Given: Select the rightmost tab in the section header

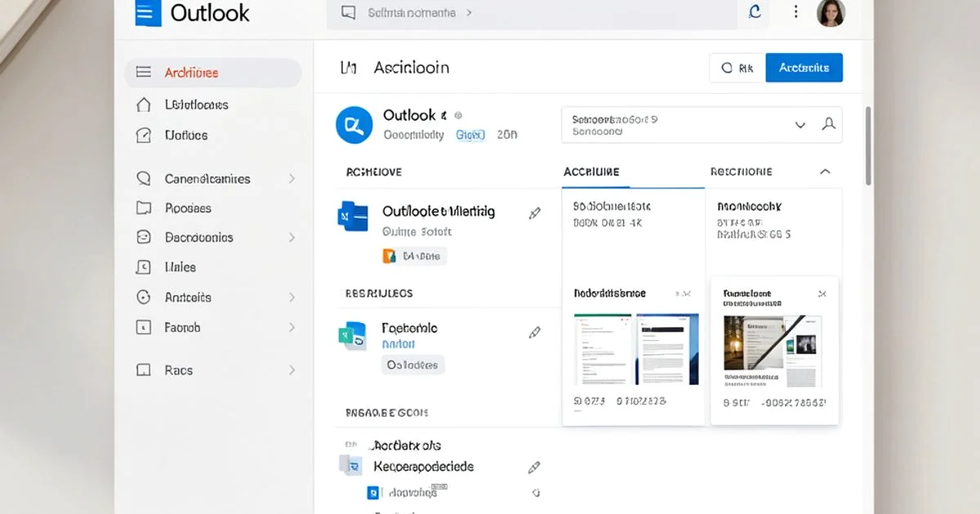Looking at the screenshot, I should [x=739, y=171].
